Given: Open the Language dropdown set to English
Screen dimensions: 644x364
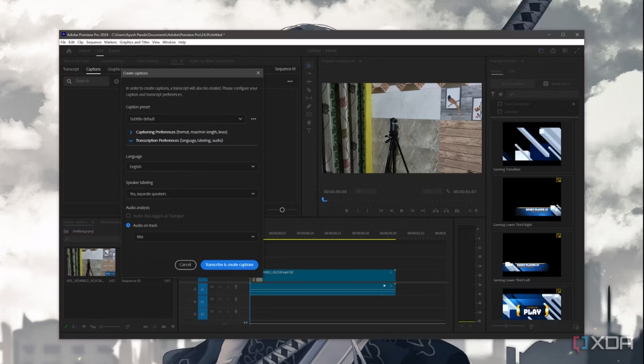Looking at the screenshot, I should [192, 166].
